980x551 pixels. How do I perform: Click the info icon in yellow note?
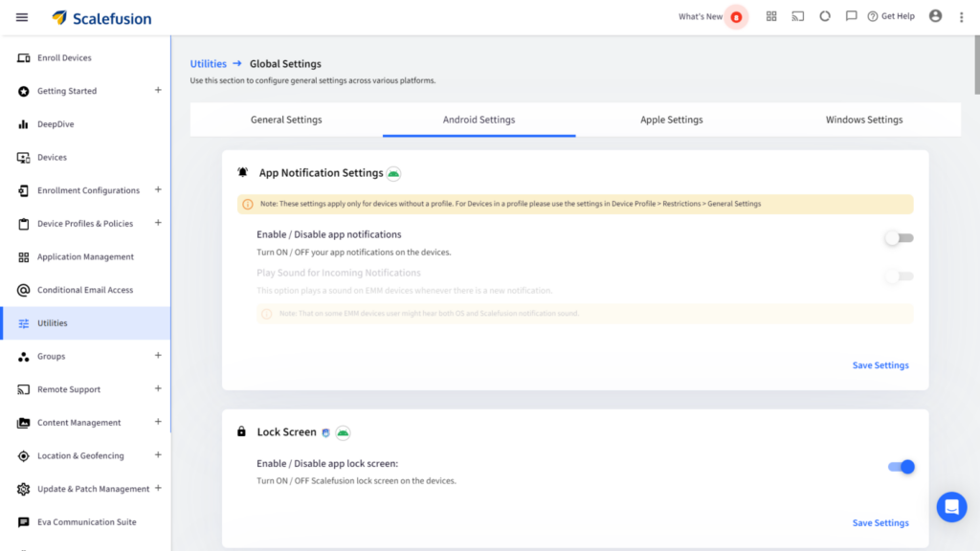coord(248,205)
